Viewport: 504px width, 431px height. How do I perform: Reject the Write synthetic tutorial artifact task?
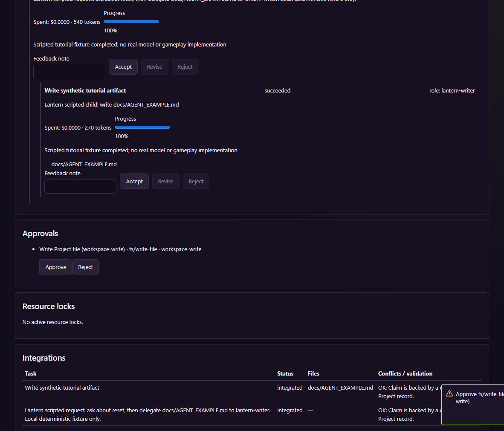196,181
